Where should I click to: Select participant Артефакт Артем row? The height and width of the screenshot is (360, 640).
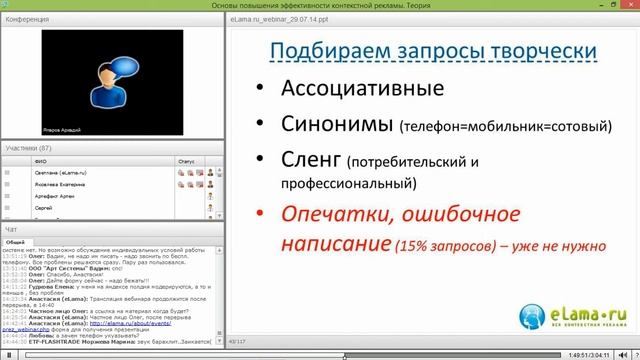point(108,196)
